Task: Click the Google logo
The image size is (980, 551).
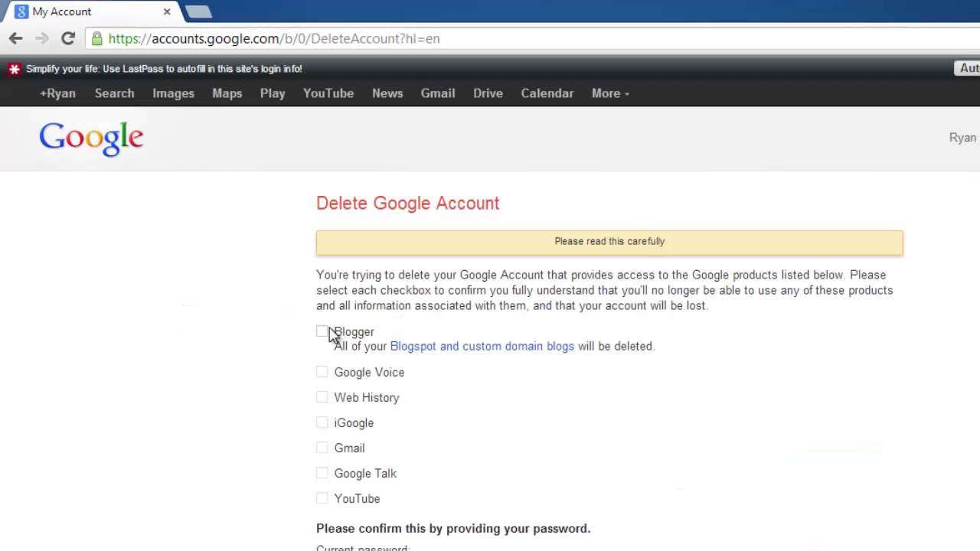Action: click(x=91, y=138)
